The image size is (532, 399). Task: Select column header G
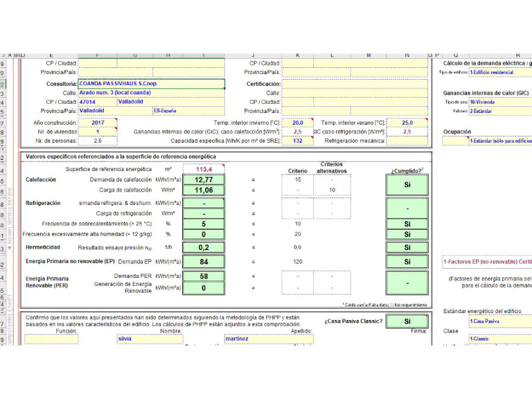(x=135, y=55)
